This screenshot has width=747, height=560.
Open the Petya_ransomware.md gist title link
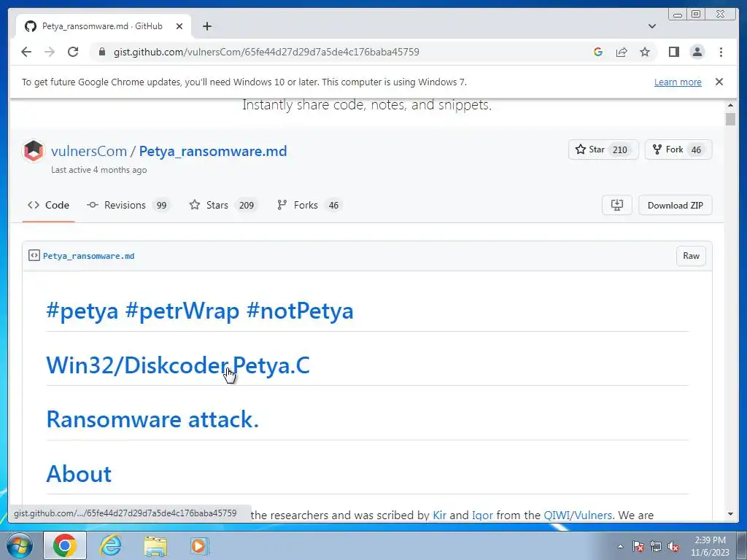coord(213,151)
